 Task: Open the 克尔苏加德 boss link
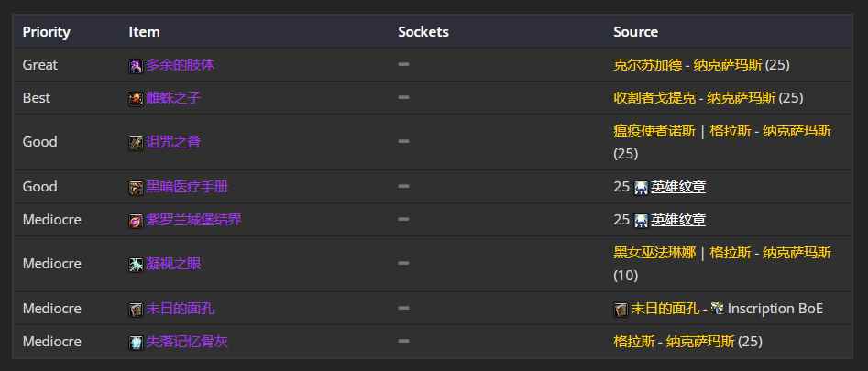click(648, 65)
